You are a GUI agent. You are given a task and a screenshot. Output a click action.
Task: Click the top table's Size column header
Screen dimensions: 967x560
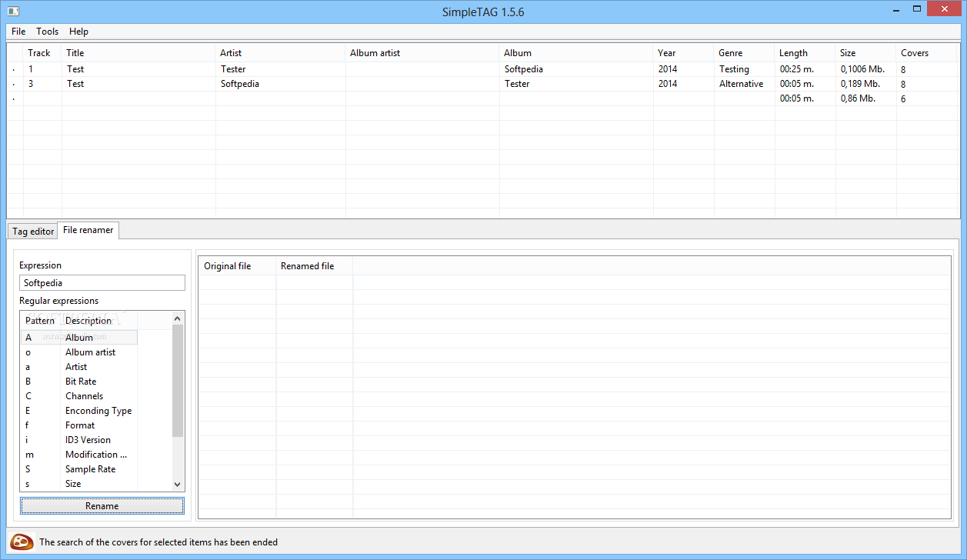click(866, 53)
